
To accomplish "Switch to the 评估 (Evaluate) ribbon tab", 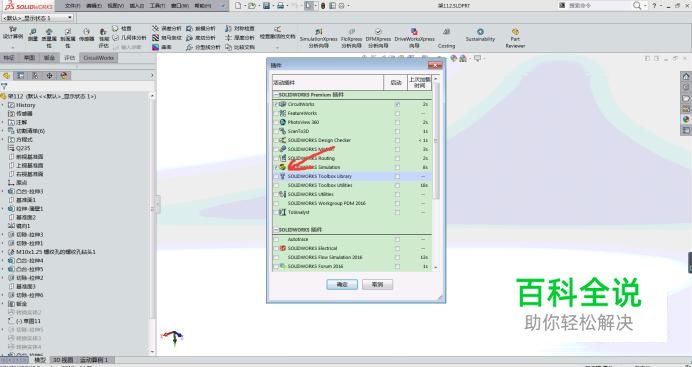I will pos(70,58).
